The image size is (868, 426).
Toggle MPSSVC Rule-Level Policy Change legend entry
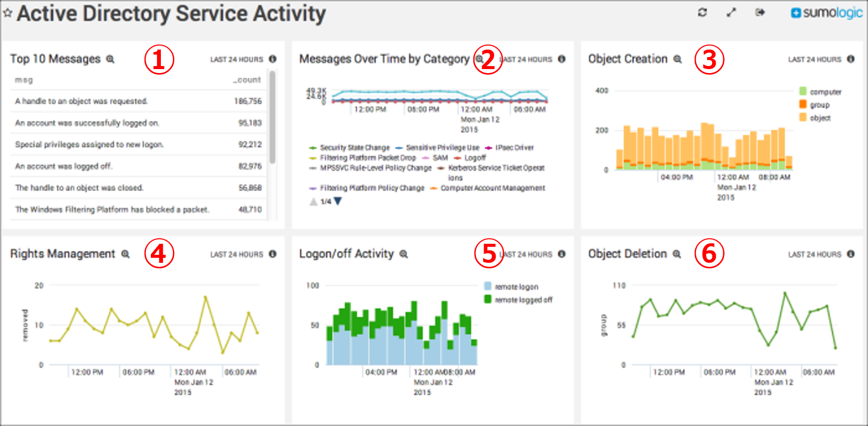370,168
